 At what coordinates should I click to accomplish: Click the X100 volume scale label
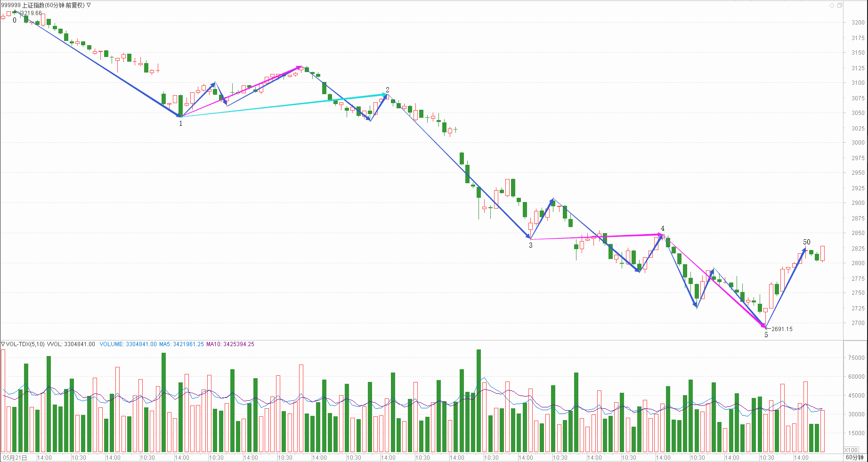click(851, 450)
